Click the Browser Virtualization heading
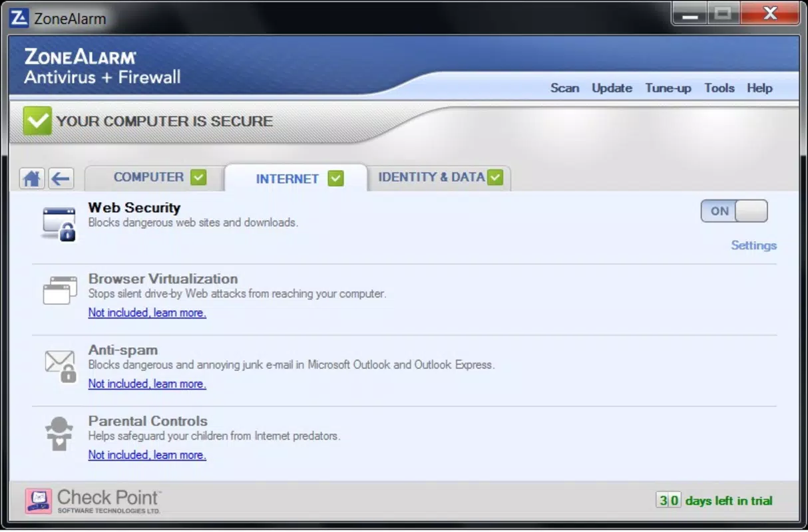808x532 pixels. (163, 279)
